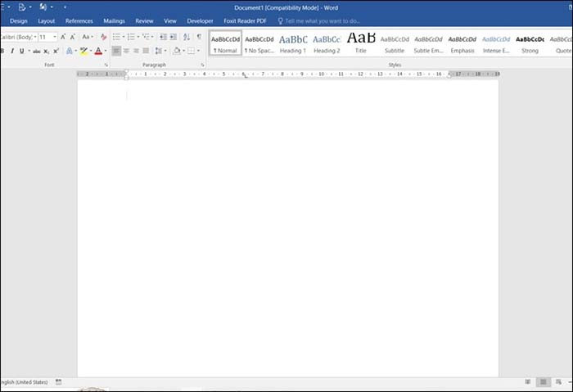The height and width of the screenshot is (392, 573).
Task: Increase paragraph indent
Action: pos(174,37)
